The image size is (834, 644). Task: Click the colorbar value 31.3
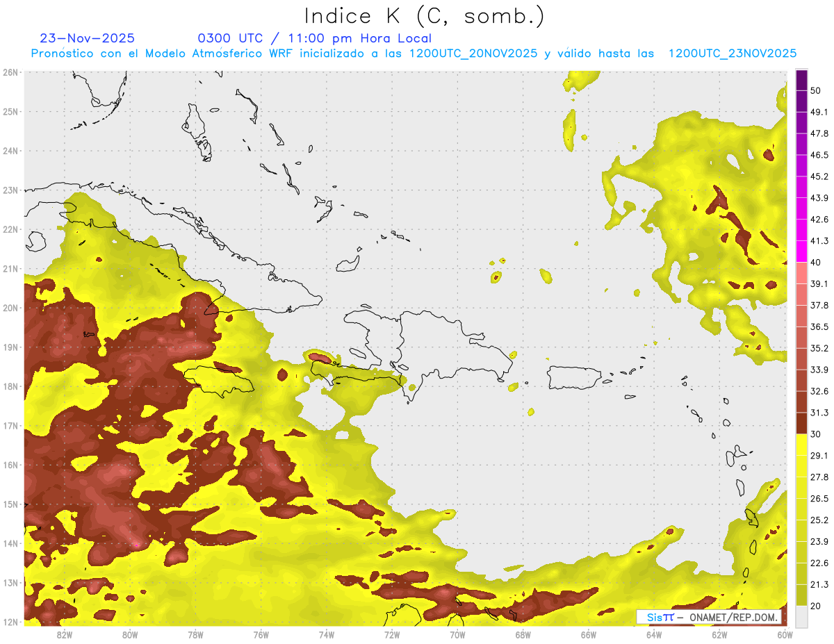click(819, 413)
